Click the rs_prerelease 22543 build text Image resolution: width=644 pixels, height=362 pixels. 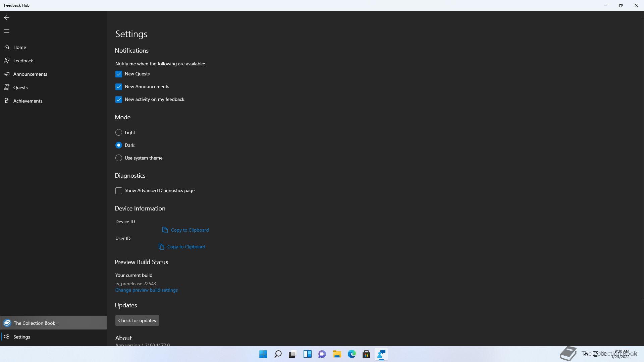point(136,284)
